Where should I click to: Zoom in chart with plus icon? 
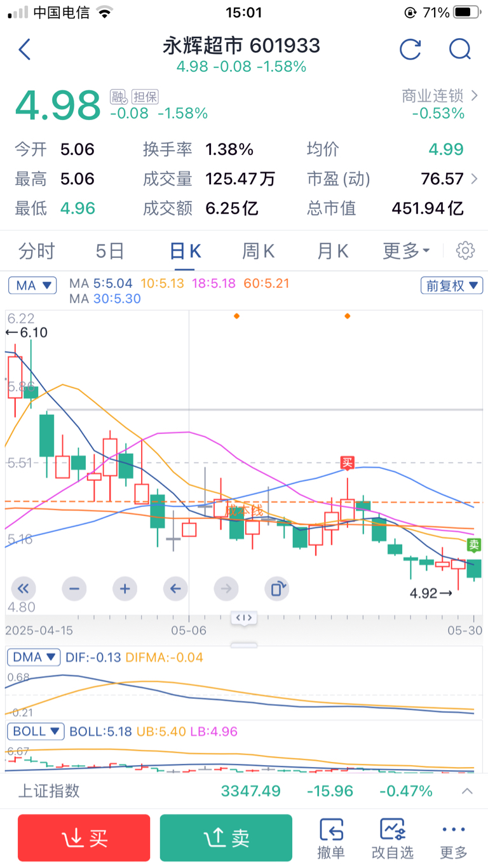[125, 589]
